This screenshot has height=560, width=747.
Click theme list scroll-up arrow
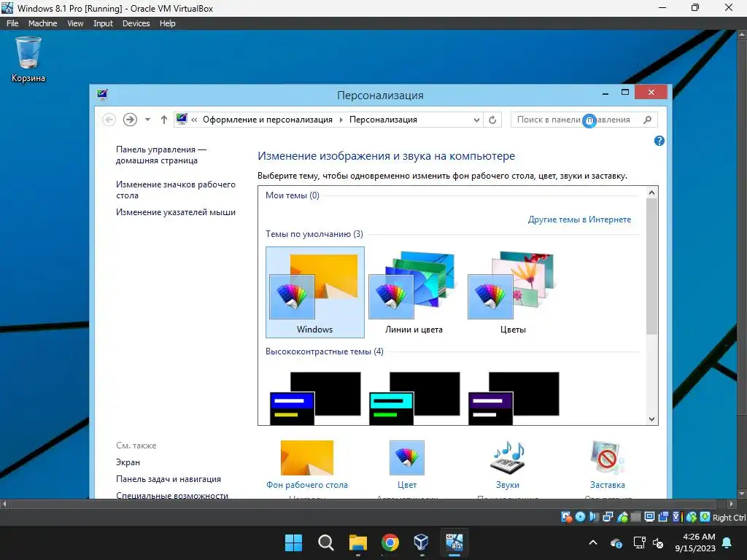point(651,192)
